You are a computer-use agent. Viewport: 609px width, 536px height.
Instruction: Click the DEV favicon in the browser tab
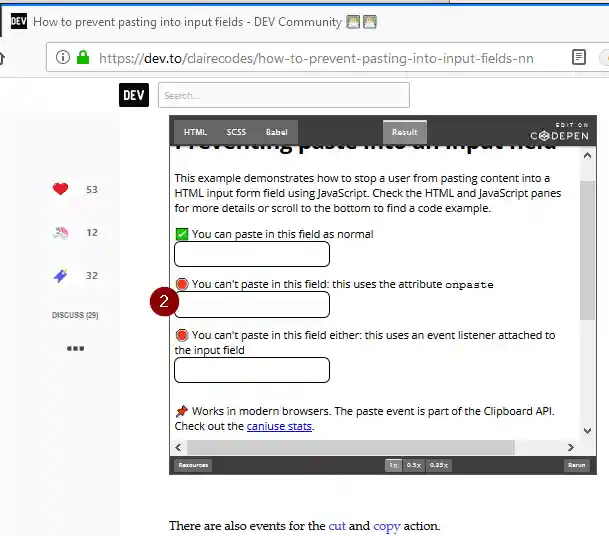[19, 21]
